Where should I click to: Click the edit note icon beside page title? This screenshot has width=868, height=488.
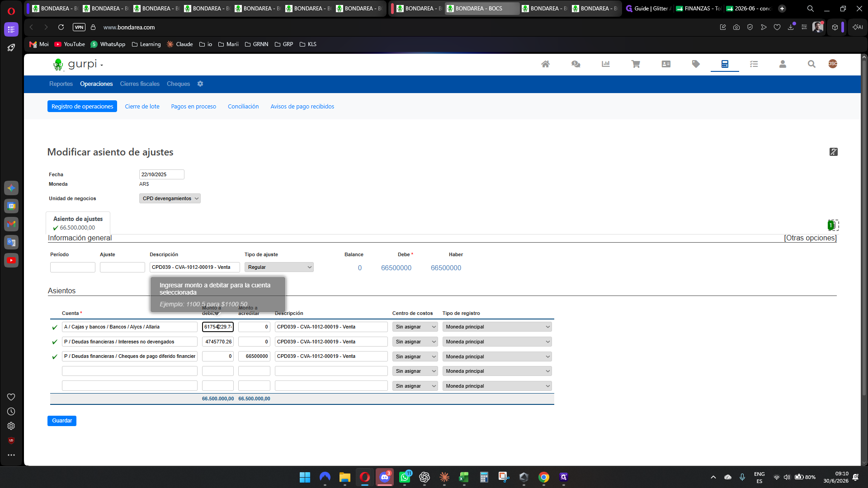pyautogui.click(x=834, y=152)
